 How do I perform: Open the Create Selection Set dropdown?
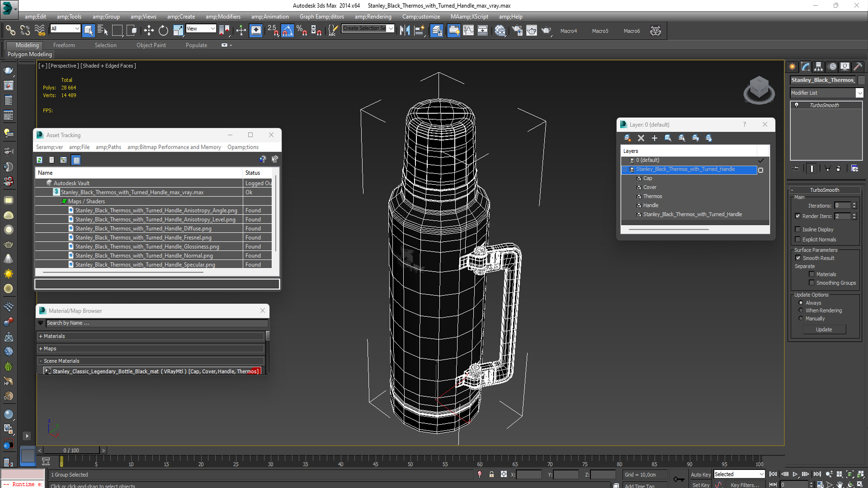[391, 28]
